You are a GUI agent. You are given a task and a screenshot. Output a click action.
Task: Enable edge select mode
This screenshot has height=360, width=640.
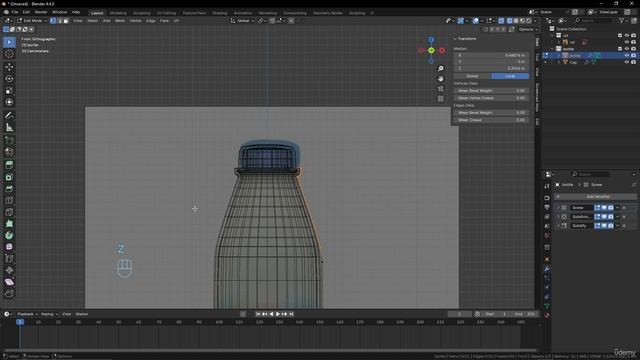click(60, 20)
